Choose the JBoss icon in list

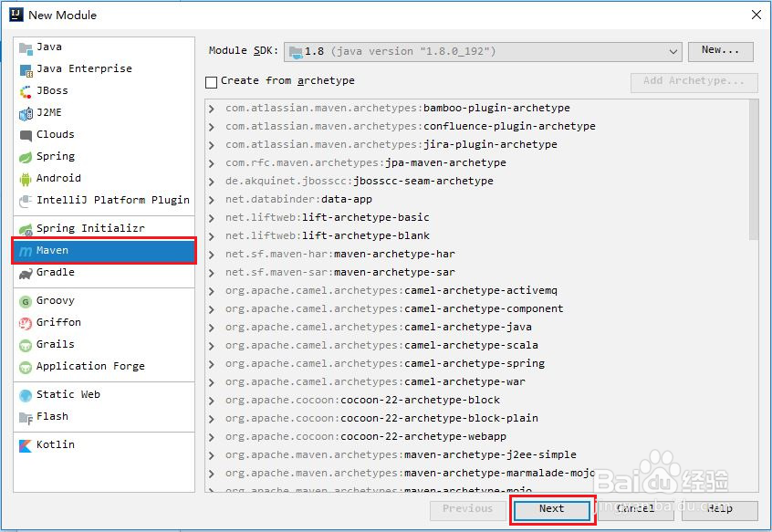coord(26,92)
